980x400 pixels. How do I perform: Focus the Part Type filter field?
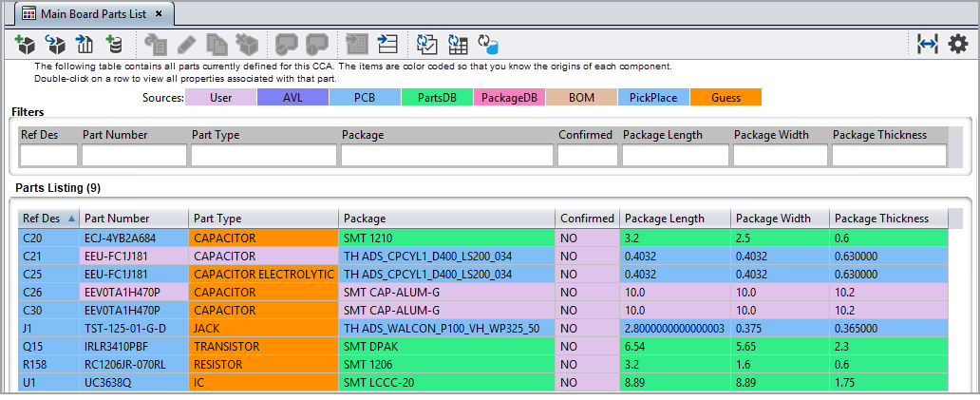(x=264, y=155)
